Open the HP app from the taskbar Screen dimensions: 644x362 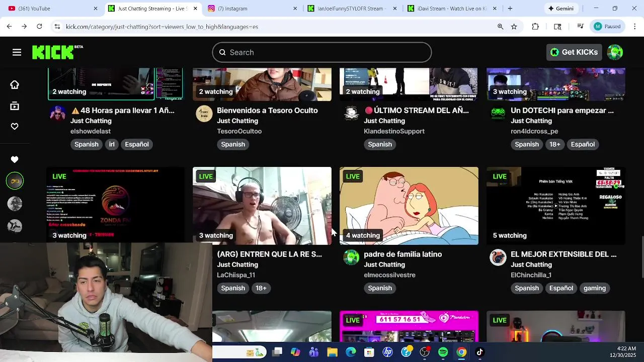point(387,352)
